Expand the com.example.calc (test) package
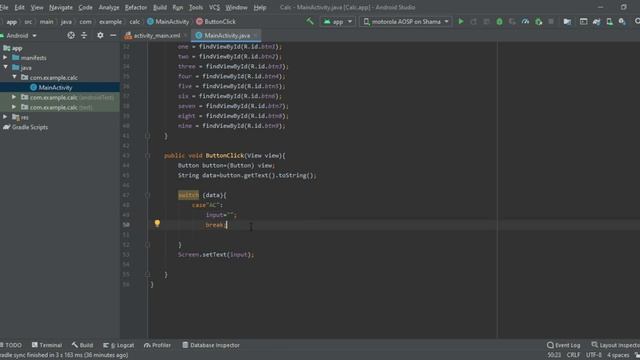 [x=14, y=107]
